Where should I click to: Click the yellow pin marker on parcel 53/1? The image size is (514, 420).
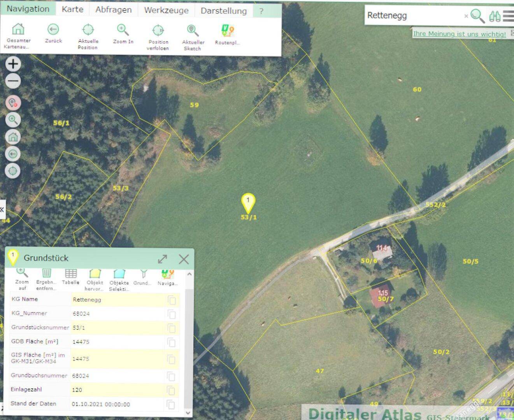click(248, 203)
